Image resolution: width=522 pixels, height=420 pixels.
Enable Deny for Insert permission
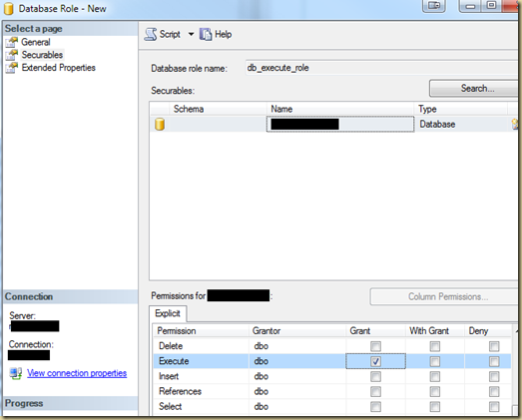click(x=494, y=376)
